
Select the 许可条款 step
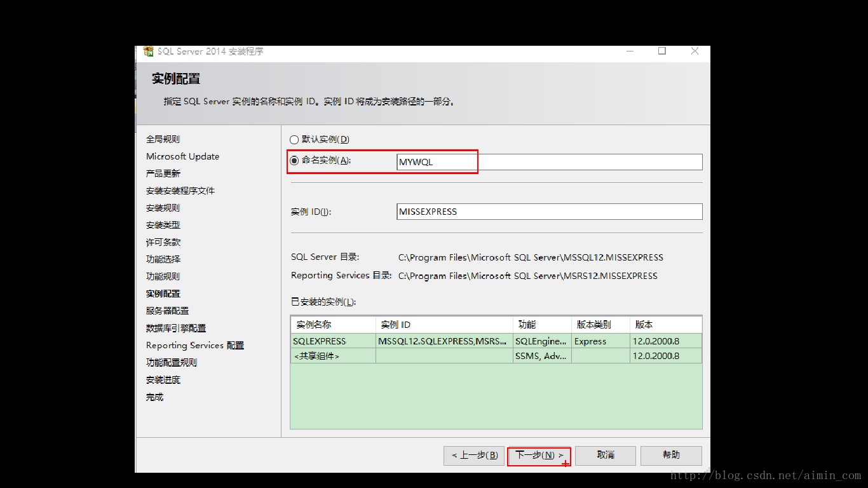(163, 242)
